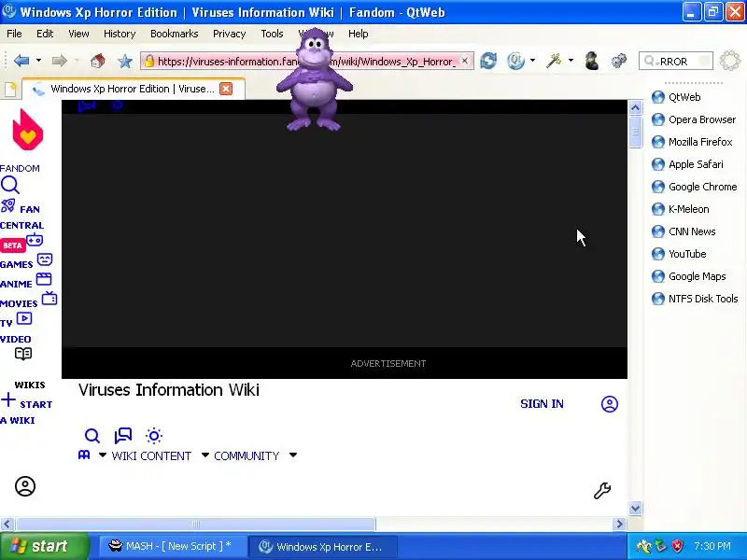
Task: Open the Bookmarks menu
Action: coord(175,34)
